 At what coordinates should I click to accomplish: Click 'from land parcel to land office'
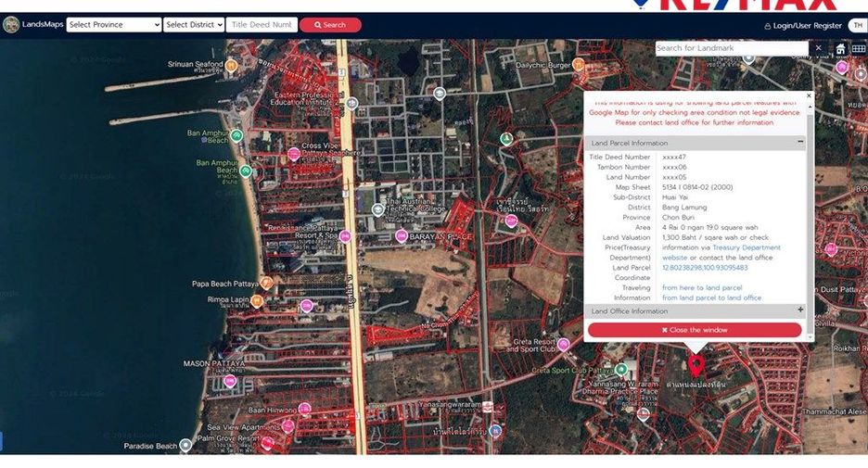[712, 297]
